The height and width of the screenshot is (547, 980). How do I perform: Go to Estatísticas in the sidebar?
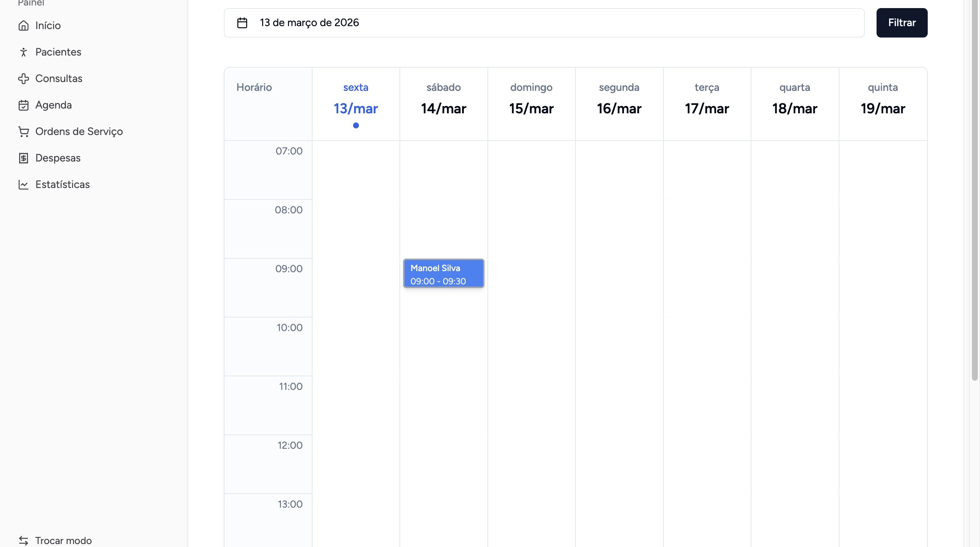(x=62, y=185)
